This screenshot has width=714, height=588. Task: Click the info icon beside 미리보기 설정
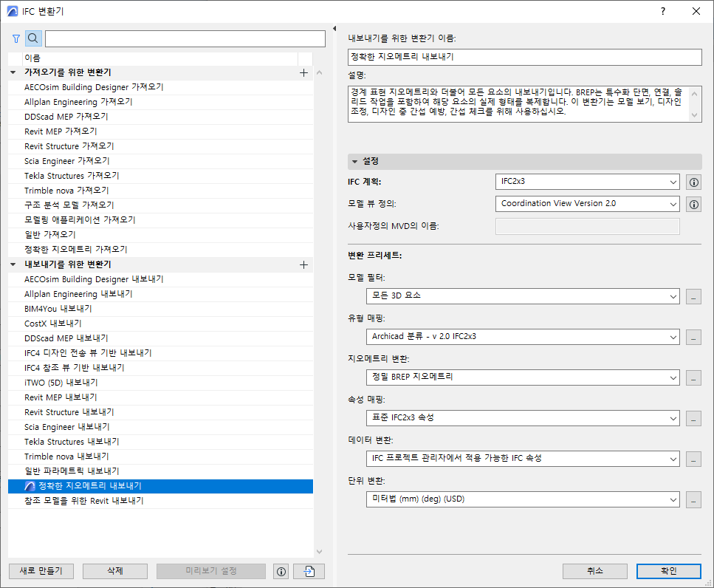point(281,570)
